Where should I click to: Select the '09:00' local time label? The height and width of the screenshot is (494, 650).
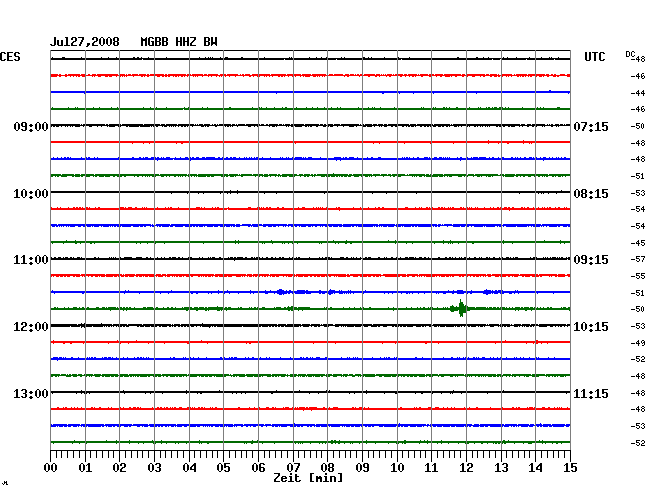pos(31,126)
